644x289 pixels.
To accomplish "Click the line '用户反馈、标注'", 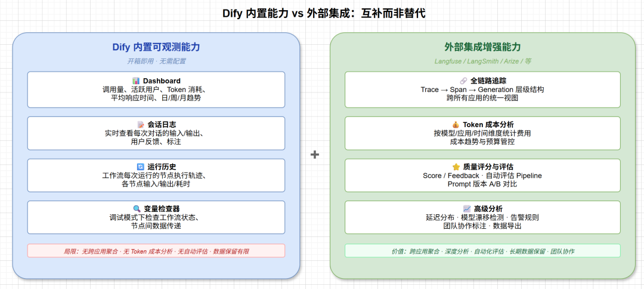I will point(156,142).
